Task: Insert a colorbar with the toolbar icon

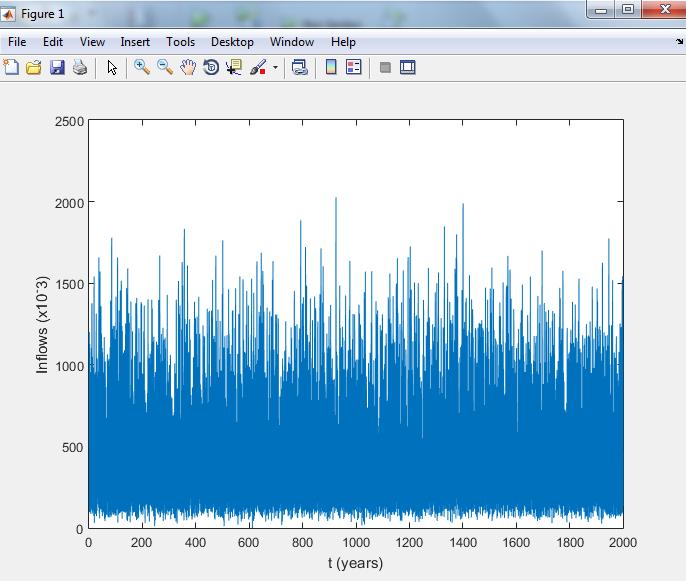Action: pos(331,67)
